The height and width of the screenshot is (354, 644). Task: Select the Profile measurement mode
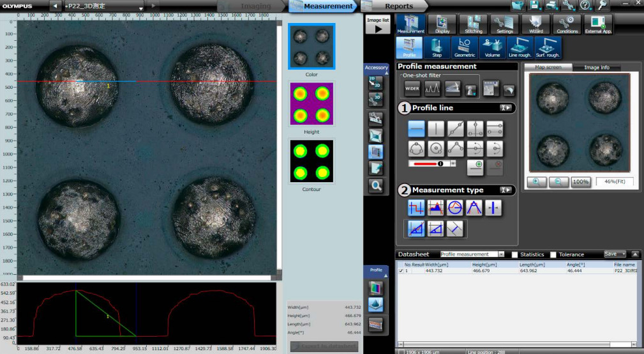point(409,48)
